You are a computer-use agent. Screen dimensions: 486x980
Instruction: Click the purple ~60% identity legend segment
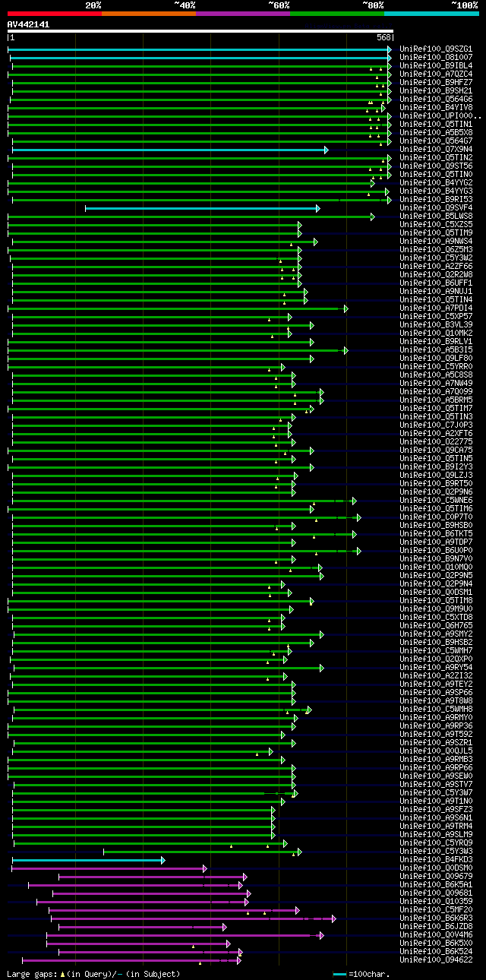pyautogui.click(x=243, y=14)
